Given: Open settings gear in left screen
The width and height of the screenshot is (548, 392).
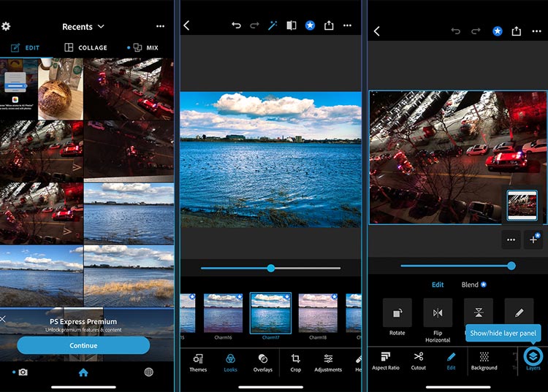Looking at the screenshot, I should (x=6, y=26).
